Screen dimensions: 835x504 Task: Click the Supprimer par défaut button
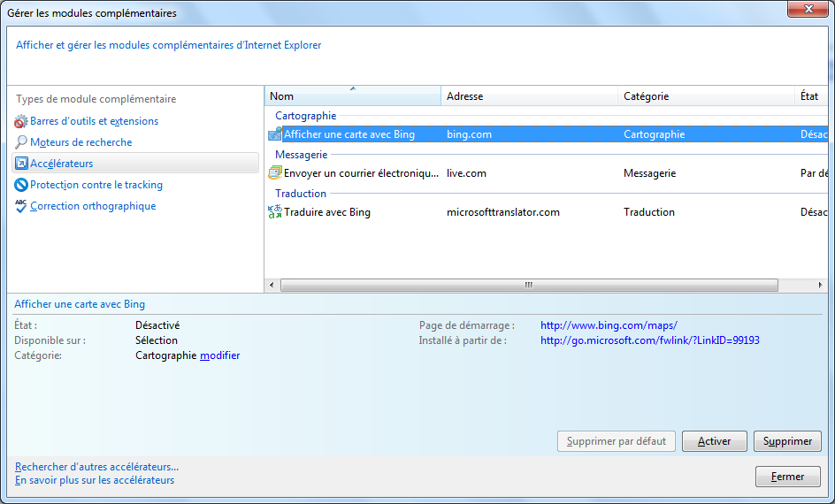[x=617, y=441]
